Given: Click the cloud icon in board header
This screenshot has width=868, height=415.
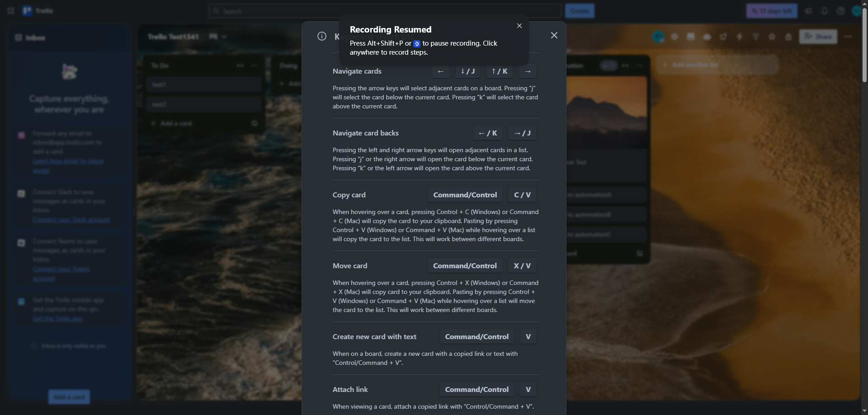Looking at the screenshot, I should click(707, 37).
